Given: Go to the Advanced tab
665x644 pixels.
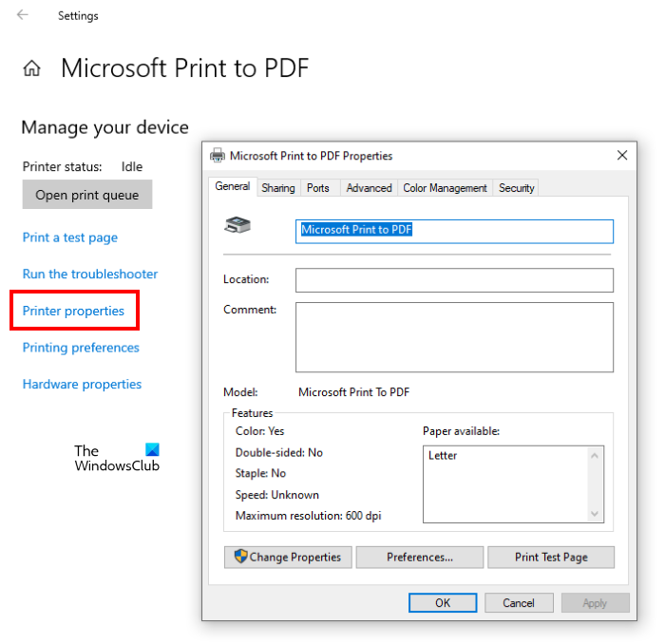Looking at the screenshot, I should [x=369, y=188].
